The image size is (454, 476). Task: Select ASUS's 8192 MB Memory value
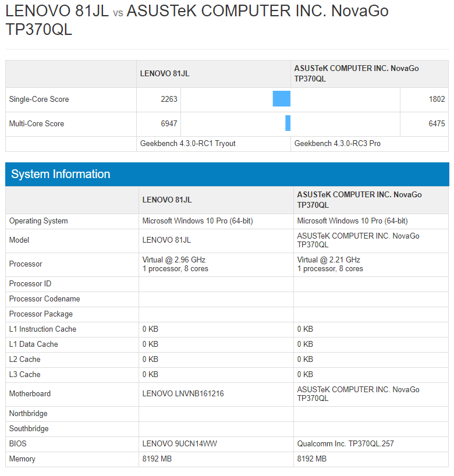coord(311,459)
